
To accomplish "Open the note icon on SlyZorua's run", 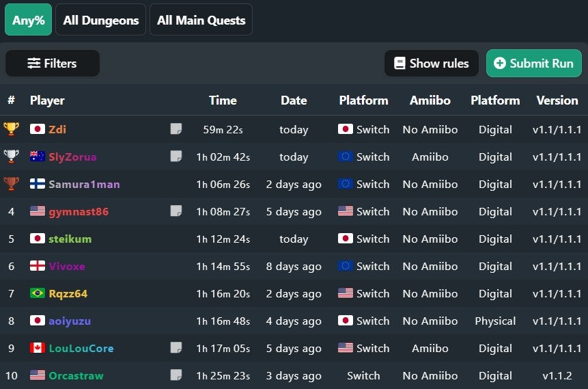I will 176,157.
